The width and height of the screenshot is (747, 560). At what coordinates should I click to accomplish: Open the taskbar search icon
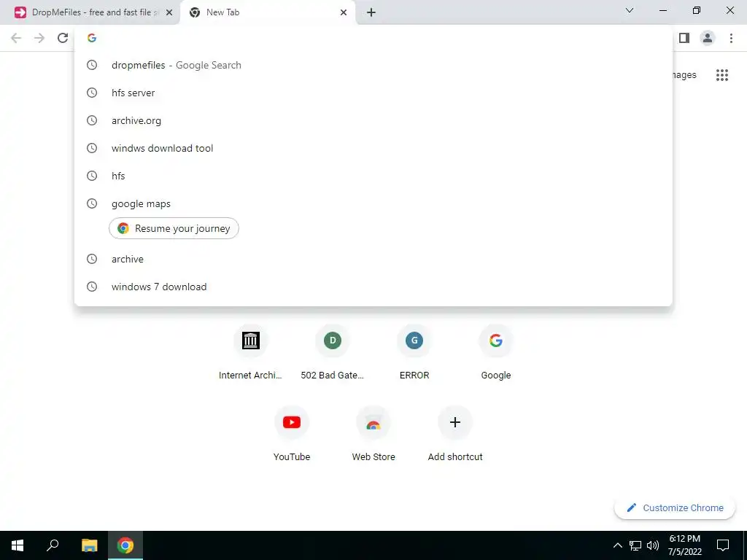point(53,545)
